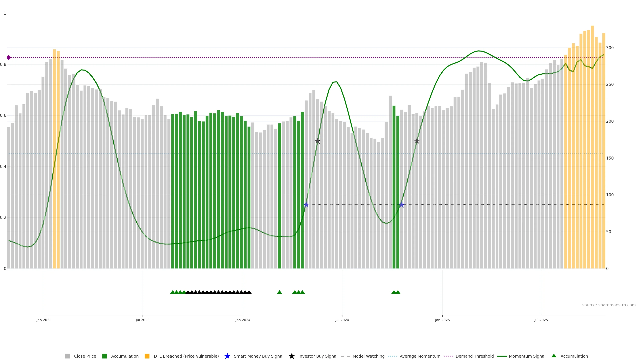This screenshot has width=644, height=362.
Task: Click the second black Investor Buy star
Action: pyautogui.click(x=417, y=141)
